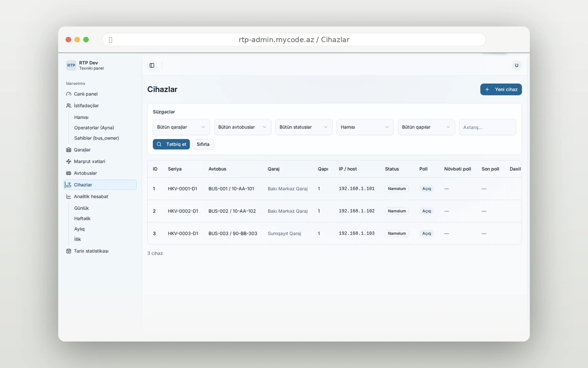The height and width of the screenshot is (368, 588).
Task: Click the Açıq poll badge for HKV-0003-D1
Action: [427, 233]
